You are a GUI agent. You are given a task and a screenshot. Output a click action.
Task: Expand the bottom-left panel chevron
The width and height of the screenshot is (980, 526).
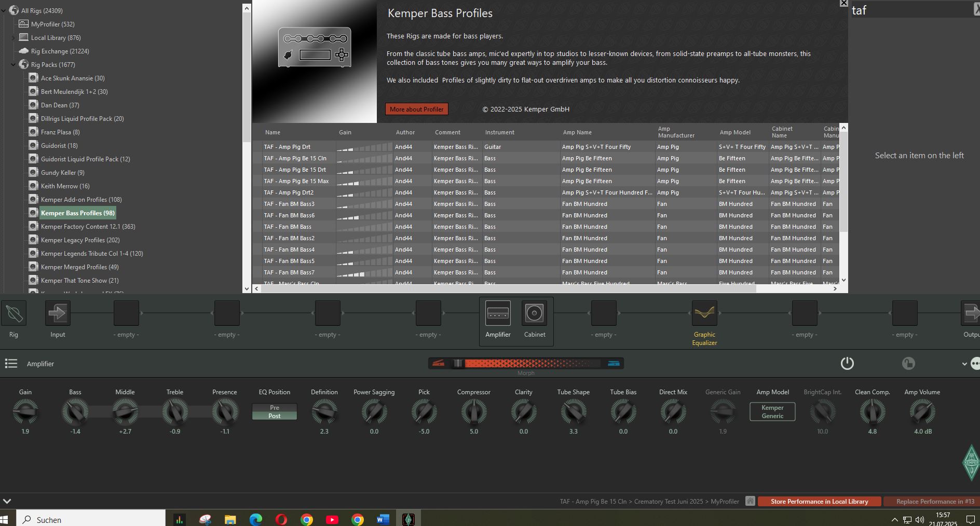(x=7, y=501)
